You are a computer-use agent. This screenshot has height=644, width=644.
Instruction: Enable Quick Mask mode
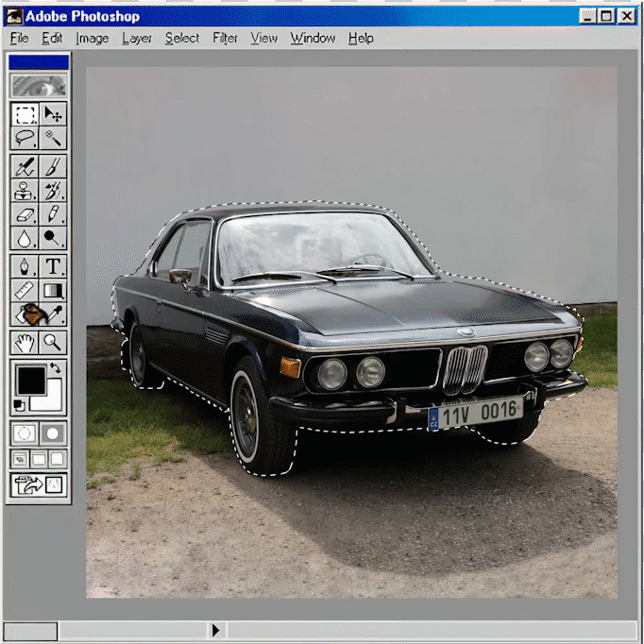(x=54, y=433)
